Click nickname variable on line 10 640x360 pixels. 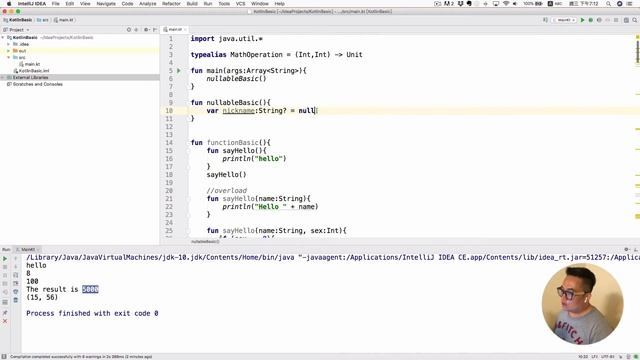click(x=238, y=111)
